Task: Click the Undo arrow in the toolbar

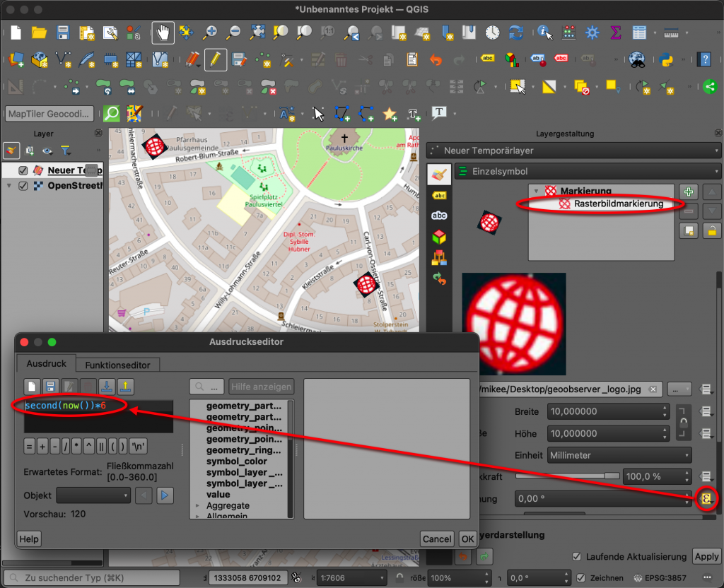Action: pos(436,59)
